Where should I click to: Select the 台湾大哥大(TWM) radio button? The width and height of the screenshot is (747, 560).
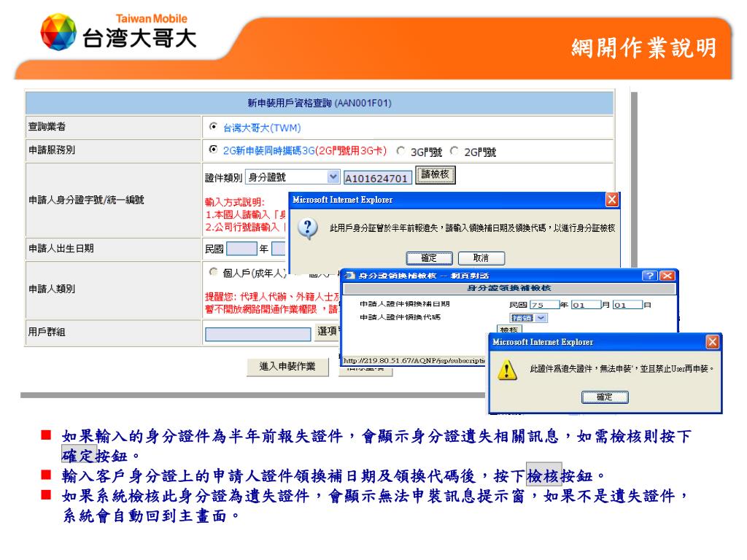tap(214, 127)
